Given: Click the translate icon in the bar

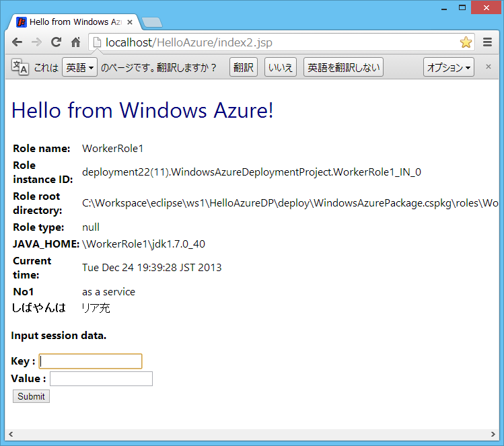Looking at the screenshot, I should click(x=20, y=67).
